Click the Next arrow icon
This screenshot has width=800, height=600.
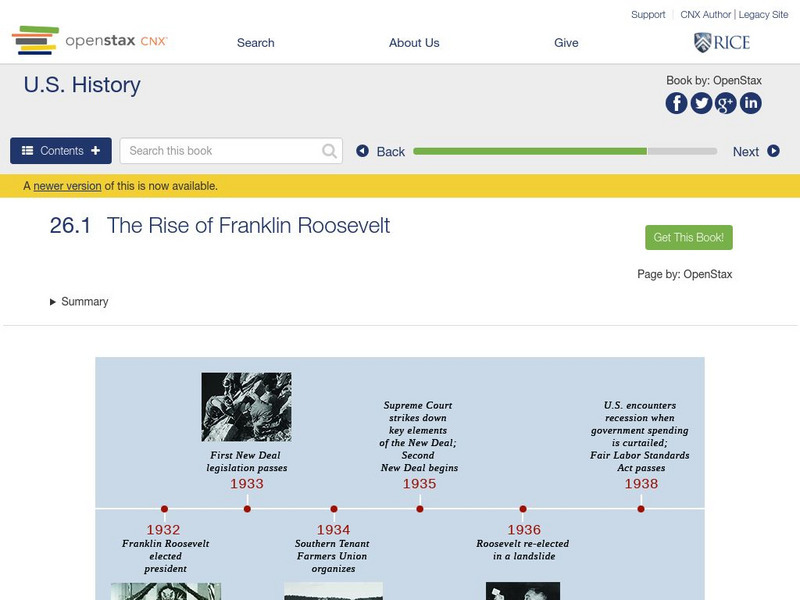[773, 151]
